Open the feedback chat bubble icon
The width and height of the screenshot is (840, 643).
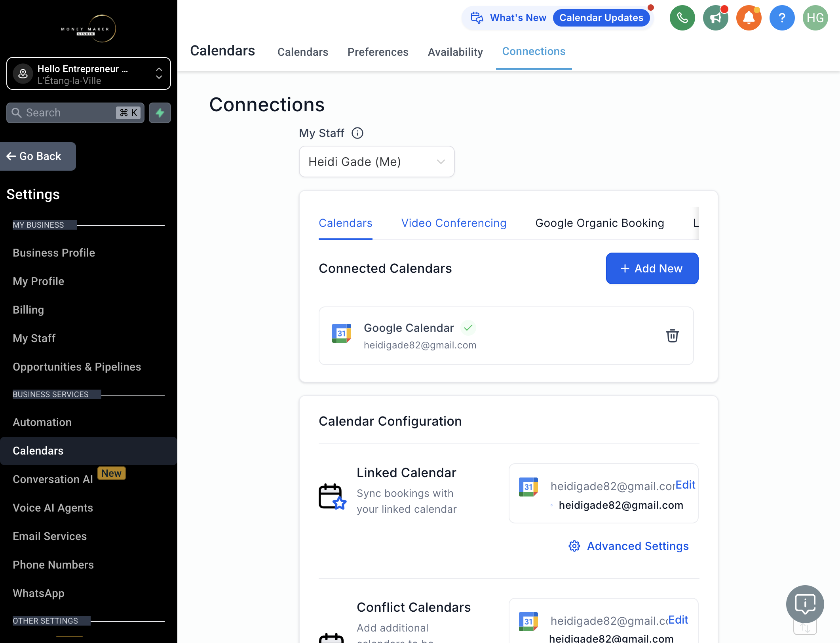pos(805,604)
